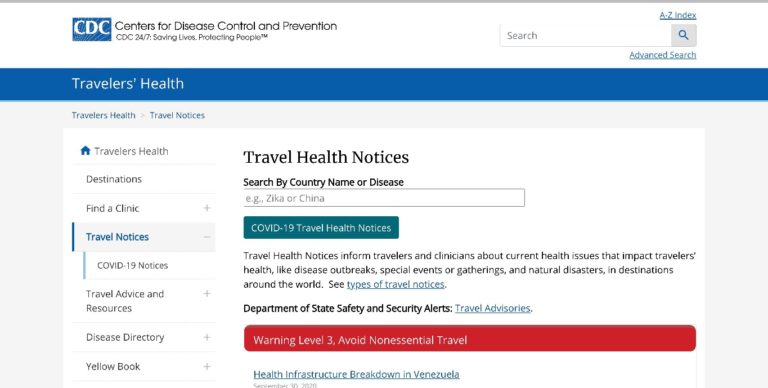Viewport: 768px width, 388px height.
Task: Expand the Yellow Book section
Action: [207, 366]
